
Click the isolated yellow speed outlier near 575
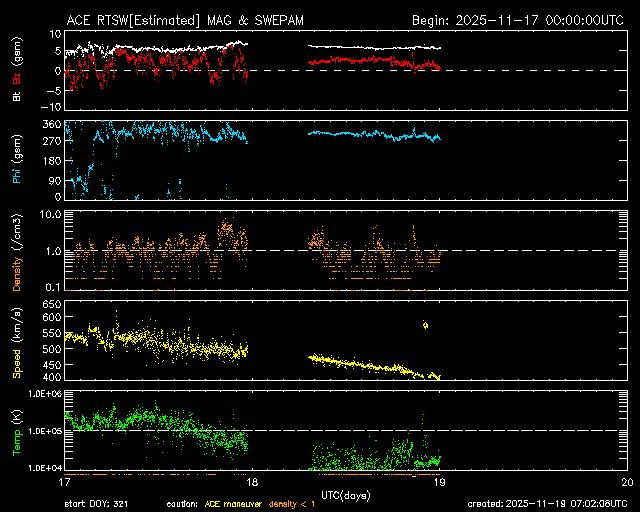(426, 324)
